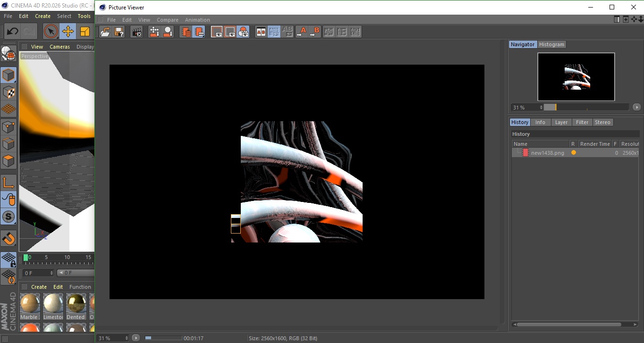This screenshot has height=343, width=644.
Task: Click the Remove Image trash icon
Action: [186, 32]
